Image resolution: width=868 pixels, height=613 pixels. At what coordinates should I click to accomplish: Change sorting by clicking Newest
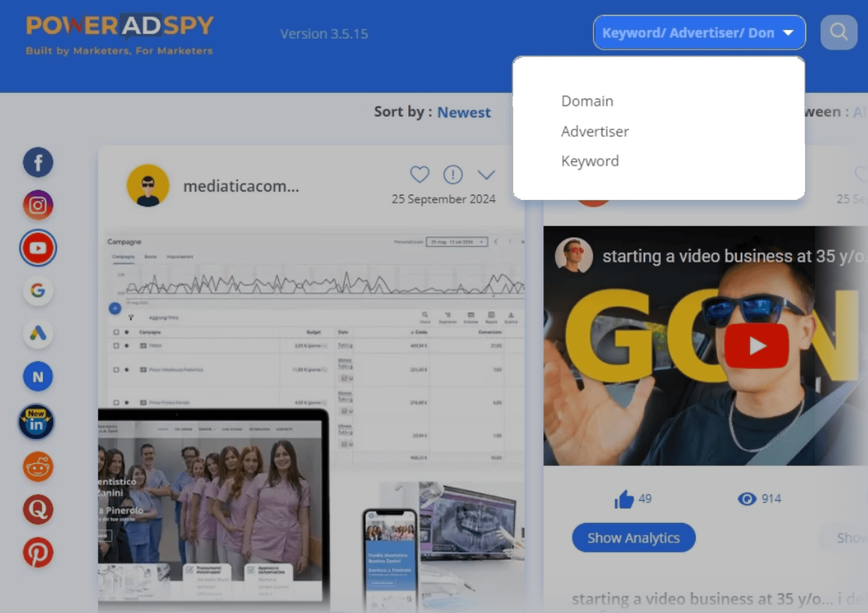pos(464,112)
